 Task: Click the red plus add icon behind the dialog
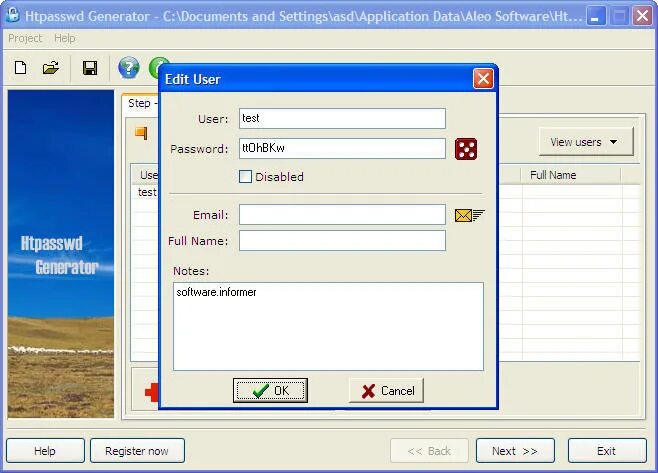pyautogui.click(x=151, y=392)
